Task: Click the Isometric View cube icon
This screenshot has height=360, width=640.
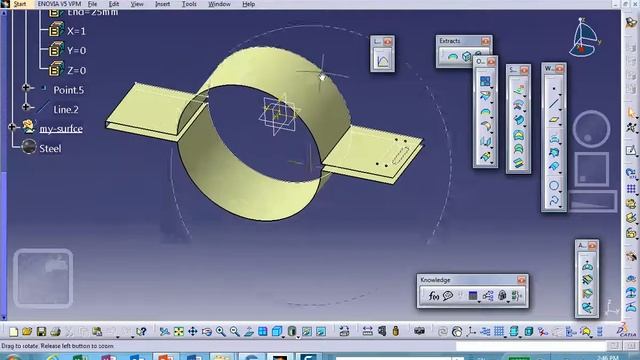Action: point(277,332)
